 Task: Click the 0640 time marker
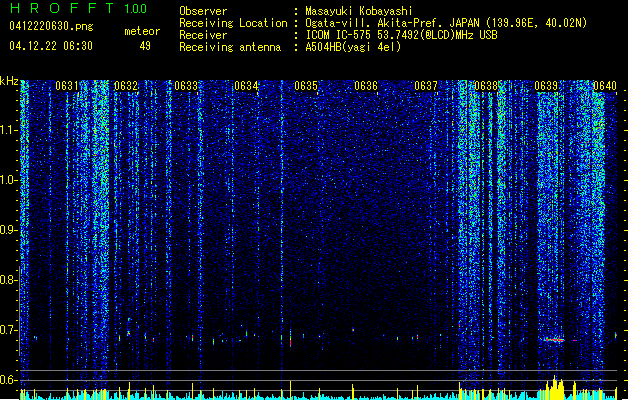click(x=605, y=86)
